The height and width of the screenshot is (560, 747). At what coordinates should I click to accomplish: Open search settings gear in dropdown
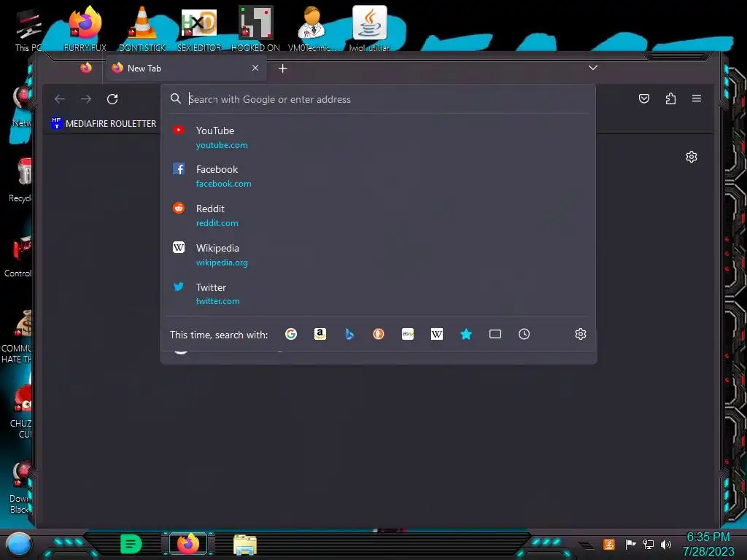pyautogui.click(x=580, y=334)
